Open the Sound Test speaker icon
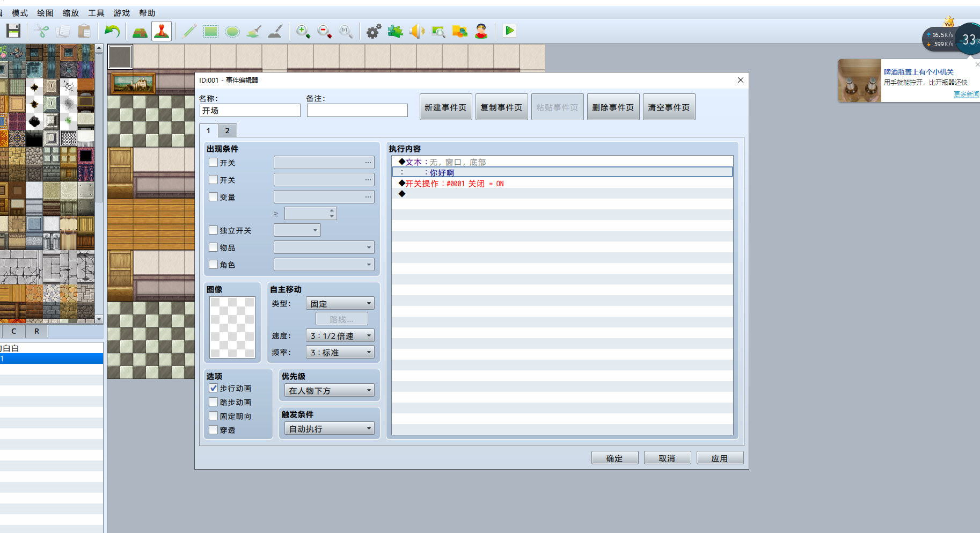Image resolution: width=980 pixels, height=533 pixels. pyautogui.click(x=417, y=31)
